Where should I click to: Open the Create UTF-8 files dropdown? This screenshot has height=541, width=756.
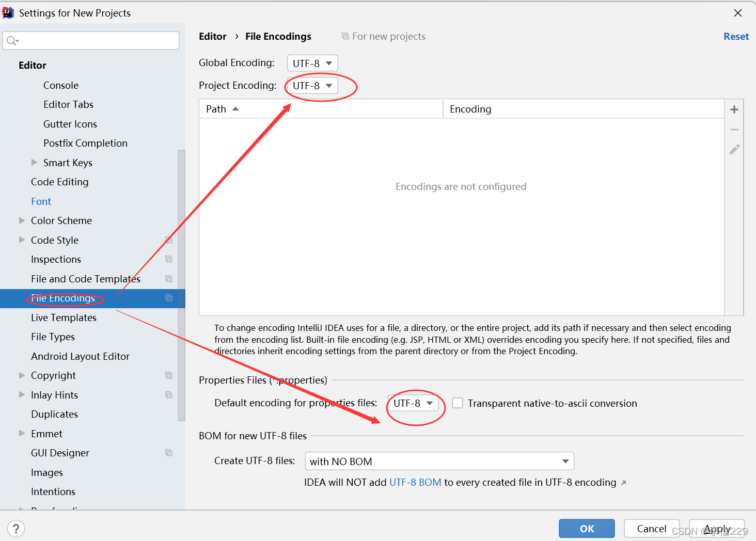(439, 461)
